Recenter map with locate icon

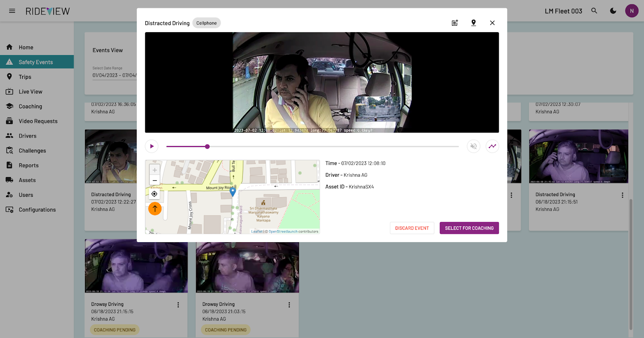point(155,194)
